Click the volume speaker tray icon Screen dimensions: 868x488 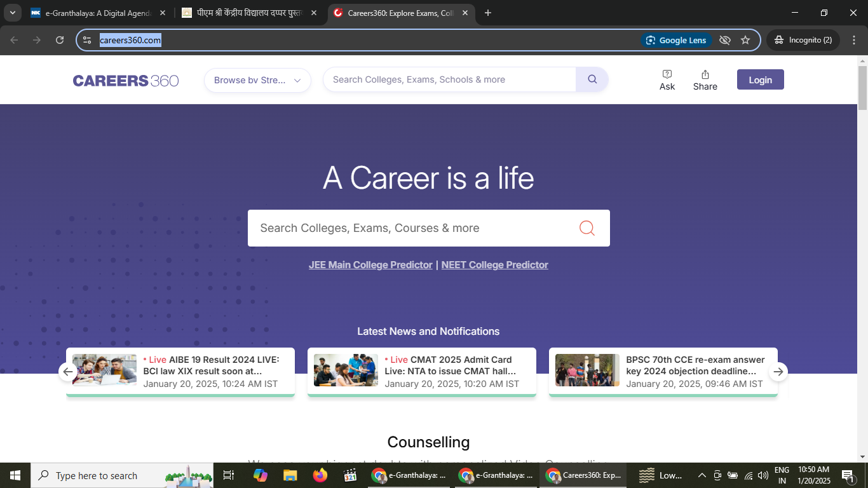pos(763,475)
